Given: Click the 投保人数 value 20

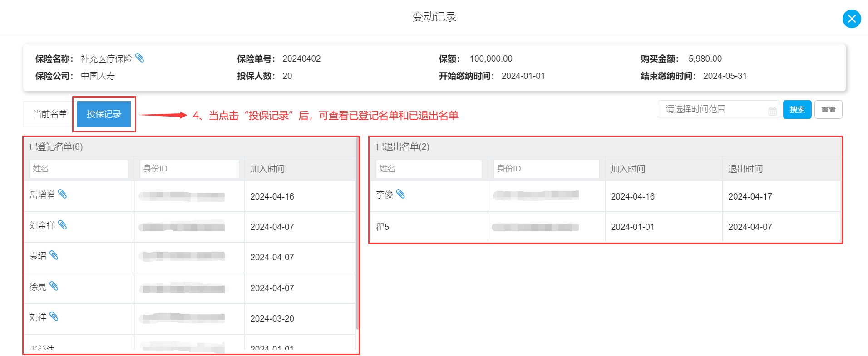Looking at the screenshot, I should [x=287, y=76].
